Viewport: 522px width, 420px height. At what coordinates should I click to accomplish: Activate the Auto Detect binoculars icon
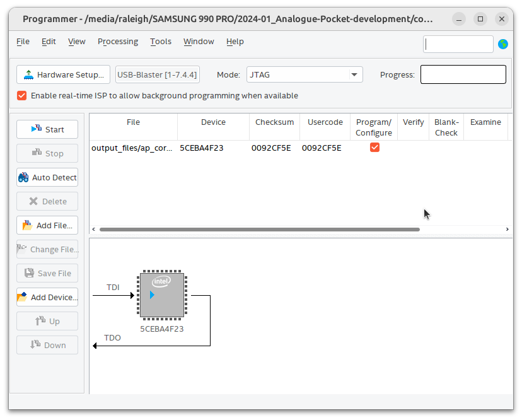point(24,177)
